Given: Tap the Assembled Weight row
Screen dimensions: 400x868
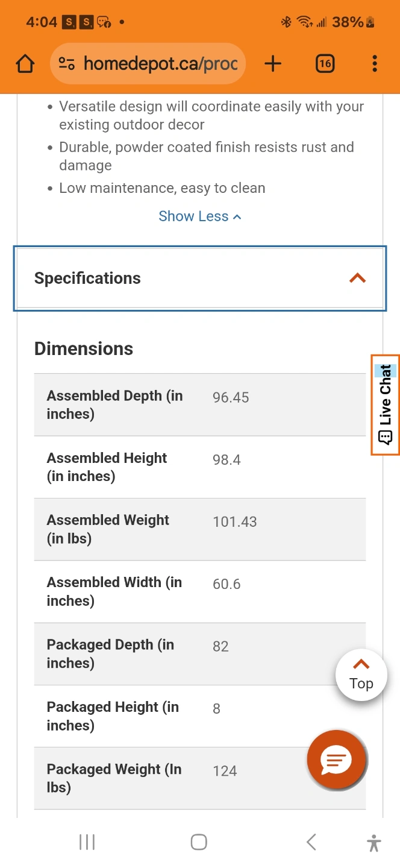Looking at the screenshot, I should tap(200, 529).
